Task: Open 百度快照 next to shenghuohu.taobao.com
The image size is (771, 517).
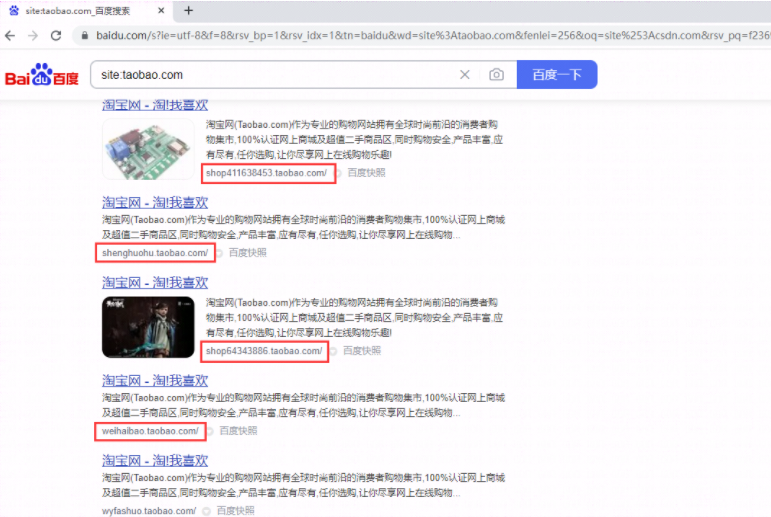Action: click(248, 252)
